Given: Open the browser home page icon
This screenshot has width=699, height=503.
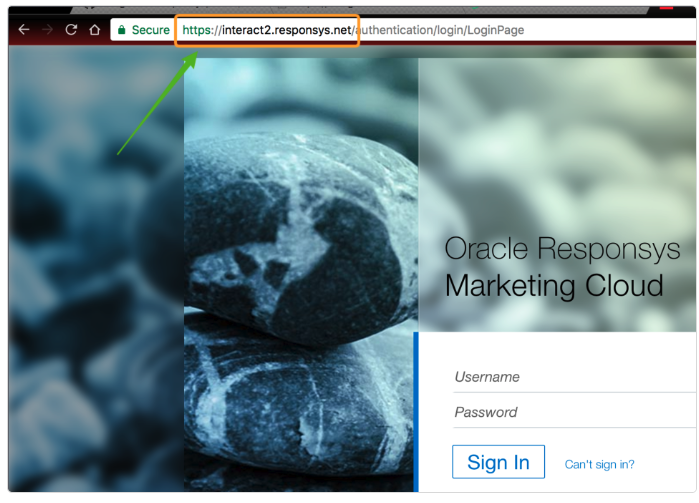Looking at the screenshot, I should coord(95,30).
